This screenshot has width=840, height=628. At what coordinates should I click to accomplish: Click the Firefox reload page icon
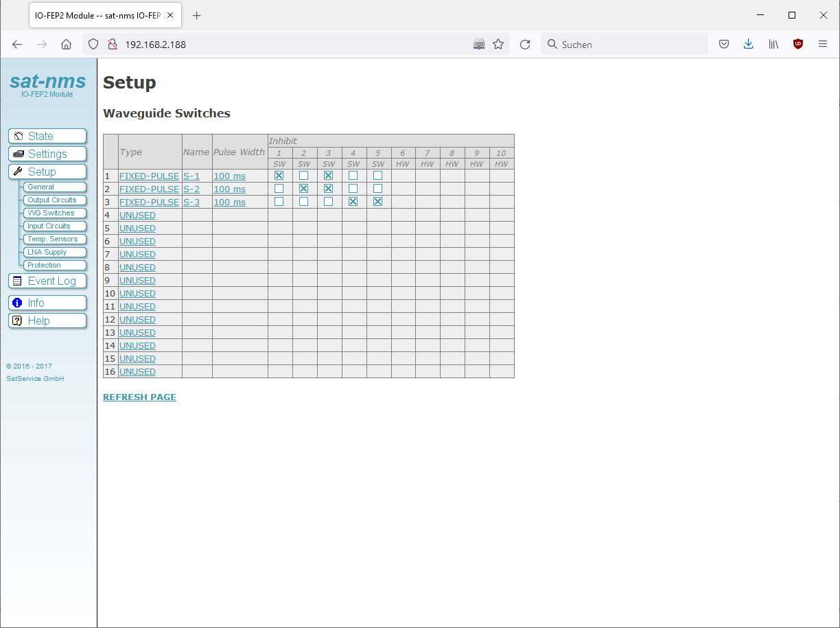(525, 45)
